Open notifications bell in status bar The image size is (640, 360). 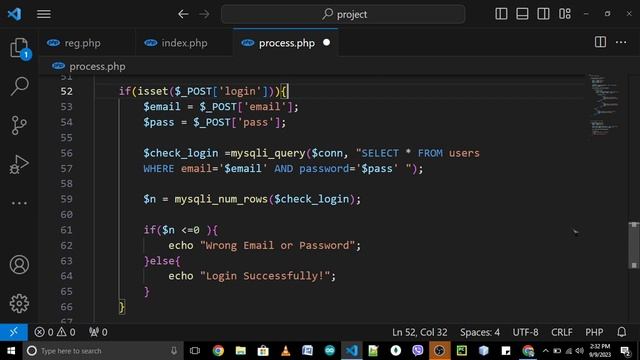[x=622, y=332]
